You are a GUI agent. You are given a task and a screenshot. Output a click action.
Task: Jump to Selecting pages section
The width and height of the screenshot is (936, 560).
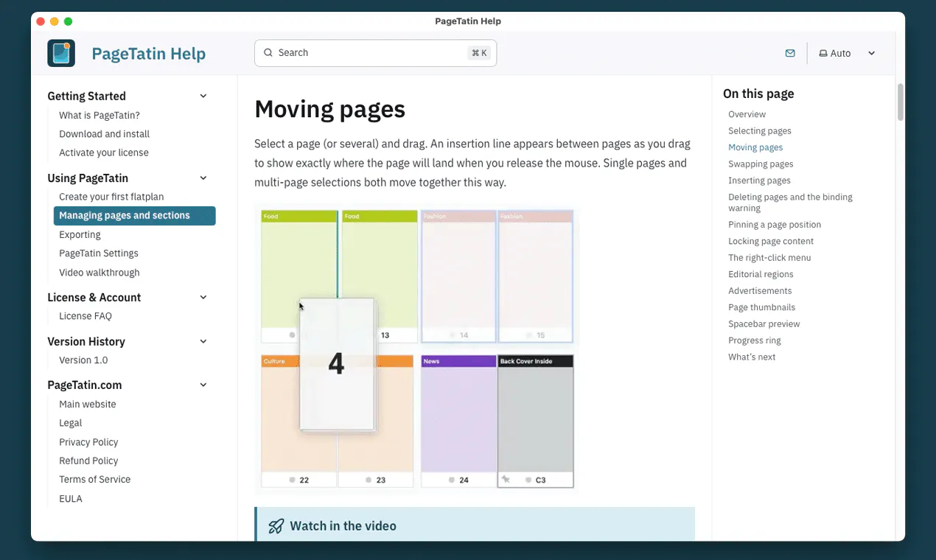(760, 130)
